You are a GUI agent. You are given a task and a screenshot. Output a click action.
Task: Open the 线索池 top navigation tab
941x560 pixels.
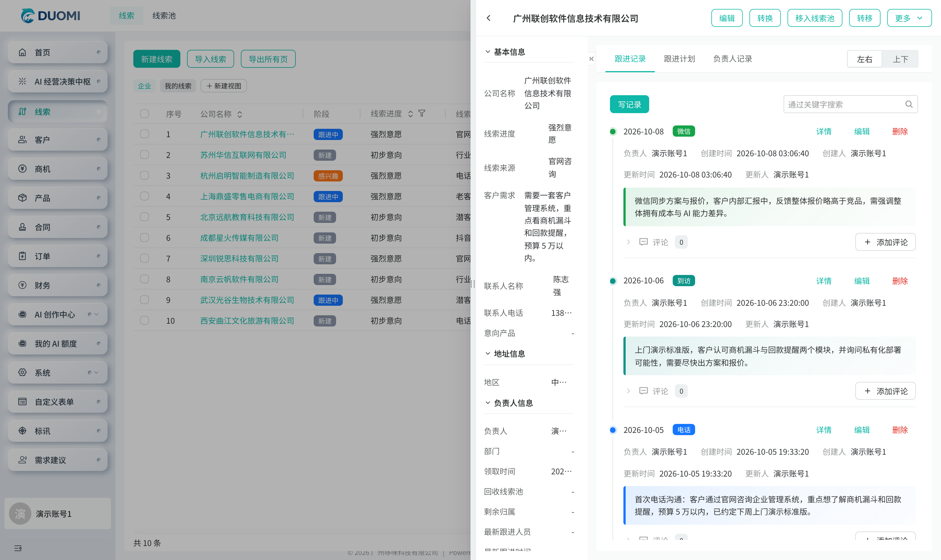pos(164,15)
